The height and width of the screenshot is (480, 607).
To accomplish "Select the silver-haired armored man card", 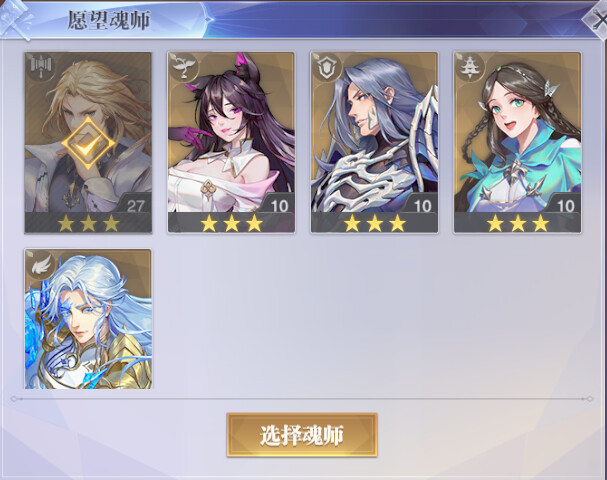I will click(x=374, y=142).
